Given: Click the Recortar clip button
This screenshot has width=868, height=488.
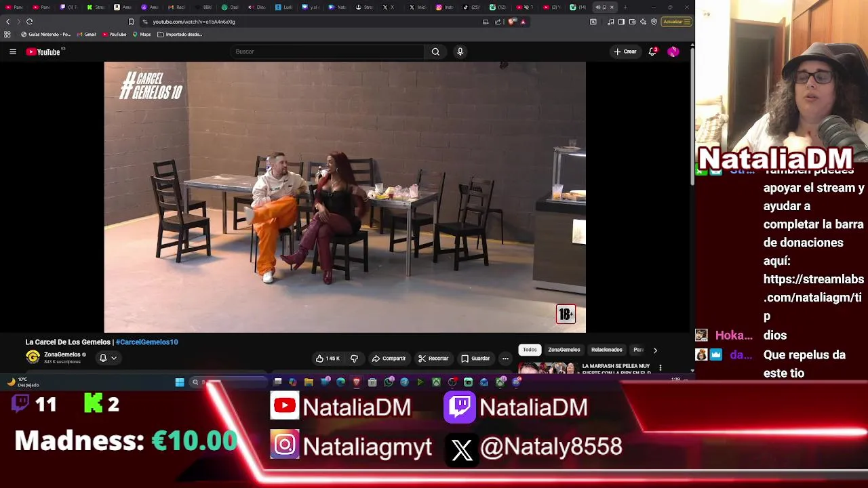Looking at the screenshot, I should pyautogui.click(x=433, y=359).
